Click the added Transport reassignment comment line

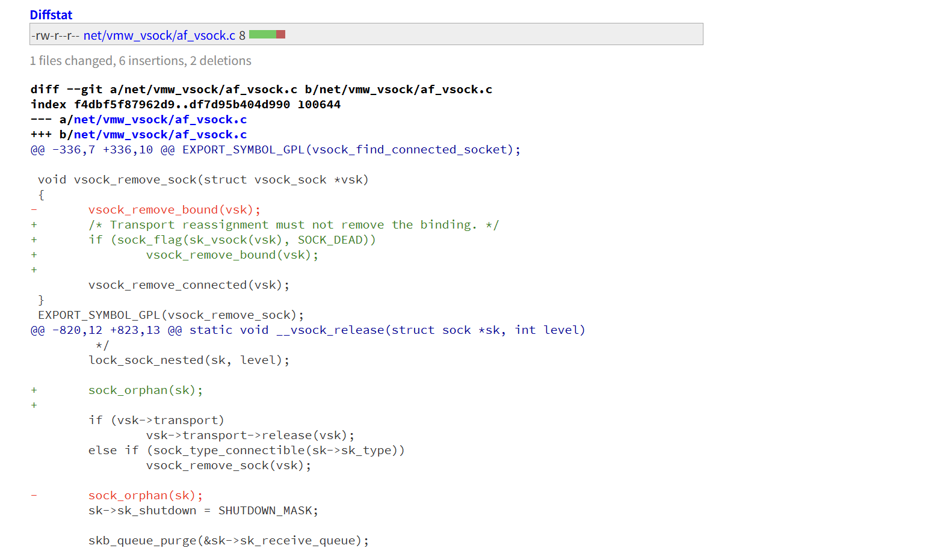pos(293,225)
